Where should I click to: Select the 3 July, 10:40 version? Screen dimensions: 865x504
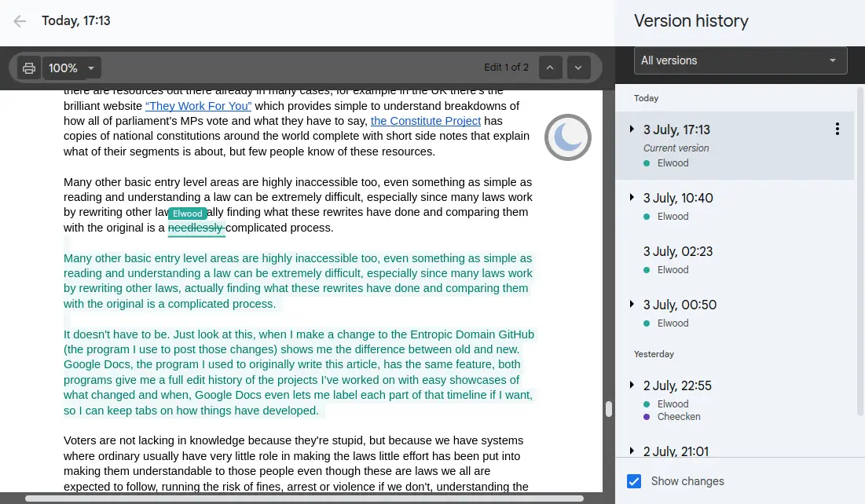pyautogui.click(x=677, y=198)
